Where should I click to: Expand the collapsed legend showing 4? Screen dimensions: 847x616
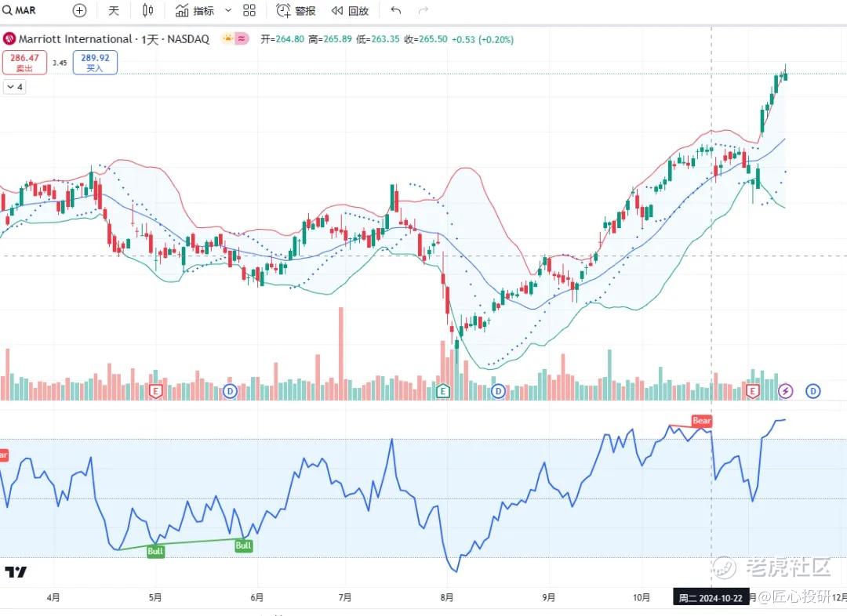pyautogui.click(x=15, y=87)
